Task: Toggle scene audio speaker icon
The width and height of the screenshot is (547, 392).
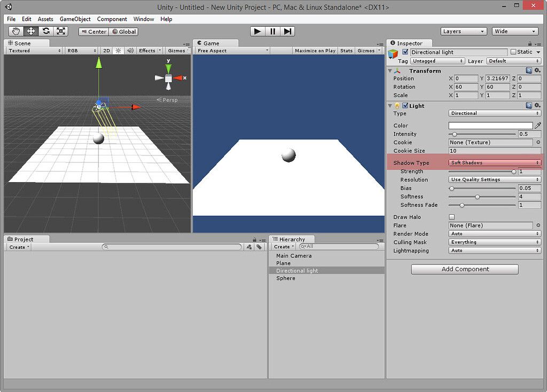Action: [x=130, y=51]
